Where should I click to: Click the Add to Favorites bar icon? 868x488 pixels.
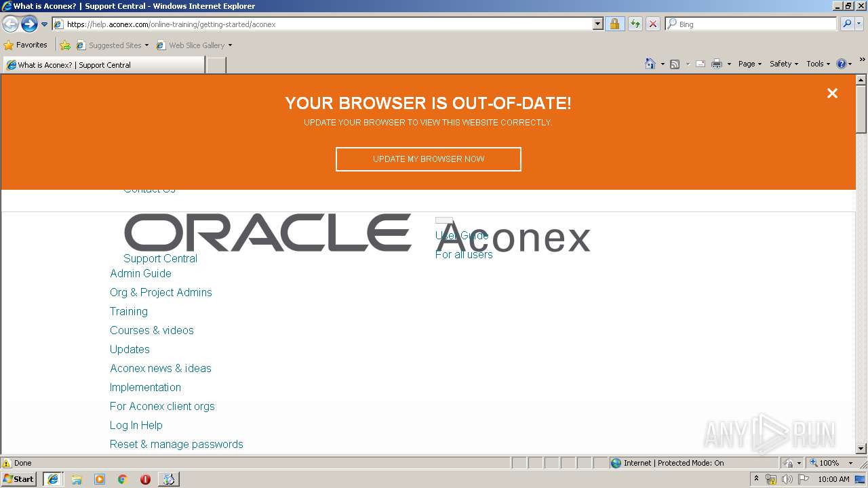pos(65,45)
